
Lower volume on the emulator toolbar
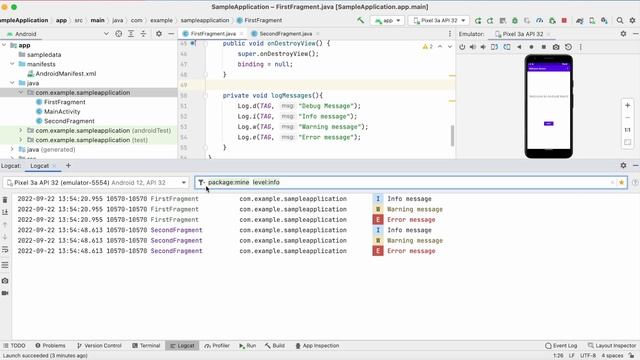pyautogui.click(x=483, y=47)
